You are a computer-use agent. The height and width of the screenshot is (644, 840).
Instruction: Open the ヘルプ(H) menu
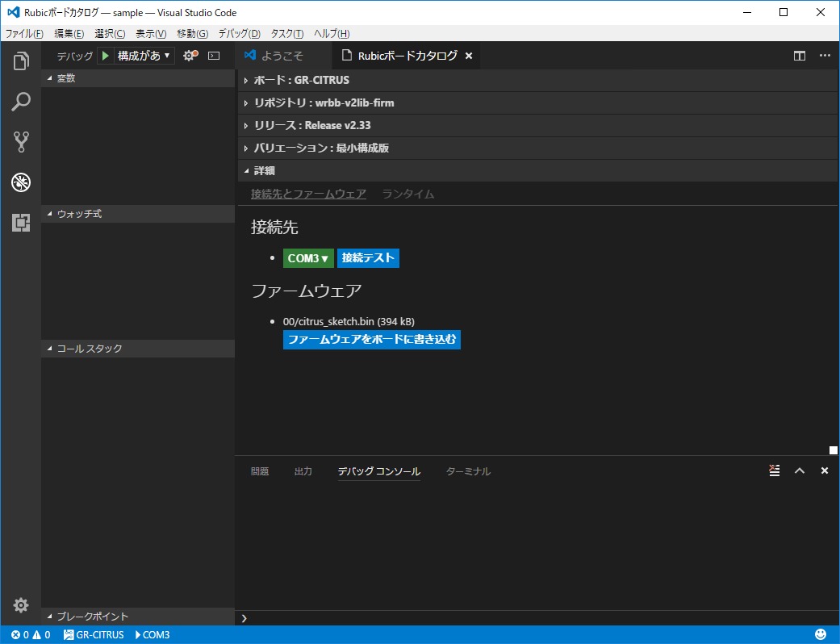tap(332, 34)
